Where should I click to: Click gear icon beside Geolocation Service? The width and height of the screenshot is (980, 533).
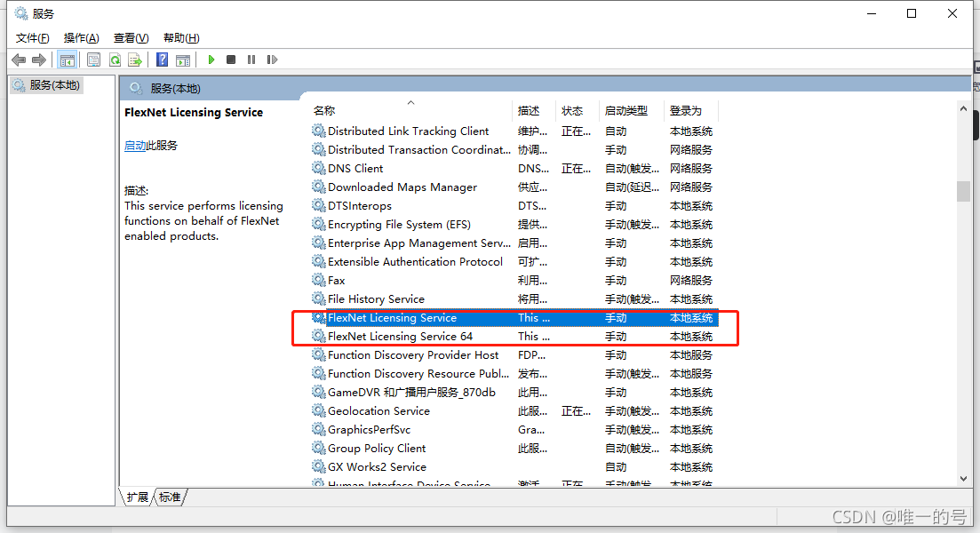pyautogui.click(x=319, y=410)
